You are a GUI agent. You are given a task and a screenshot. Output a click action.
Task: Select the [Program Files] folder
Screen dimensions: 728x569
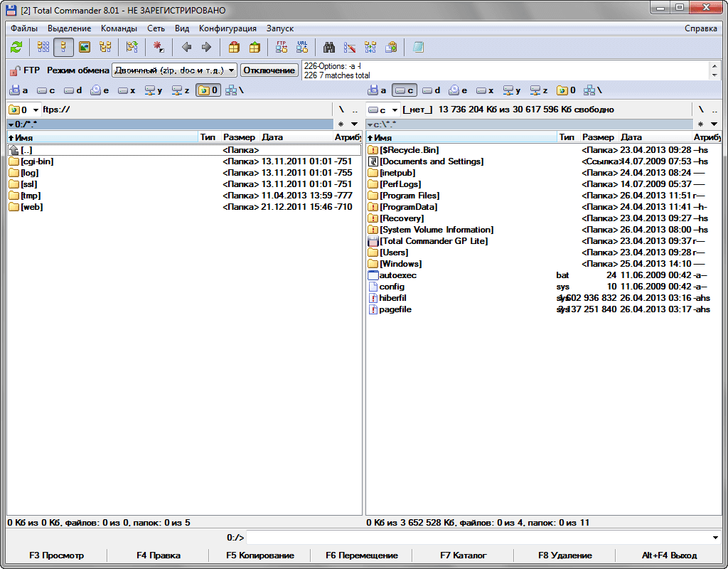pos(544,196)
